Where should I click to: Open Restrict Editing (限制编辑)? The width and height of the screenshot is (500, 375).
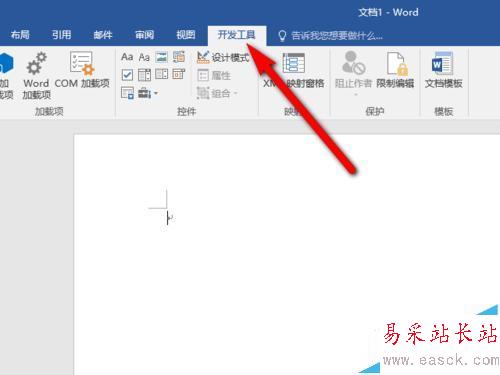395,70
